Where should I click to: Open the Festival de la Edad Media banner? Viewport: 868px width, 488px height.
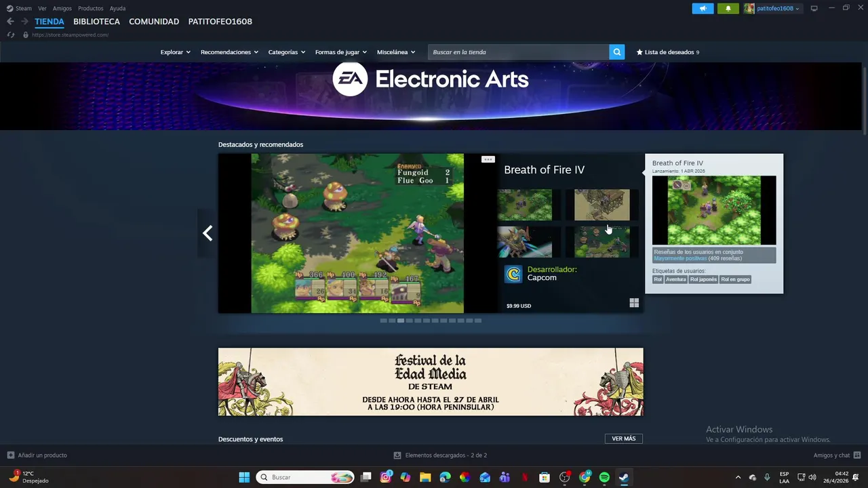pos(431,382)
